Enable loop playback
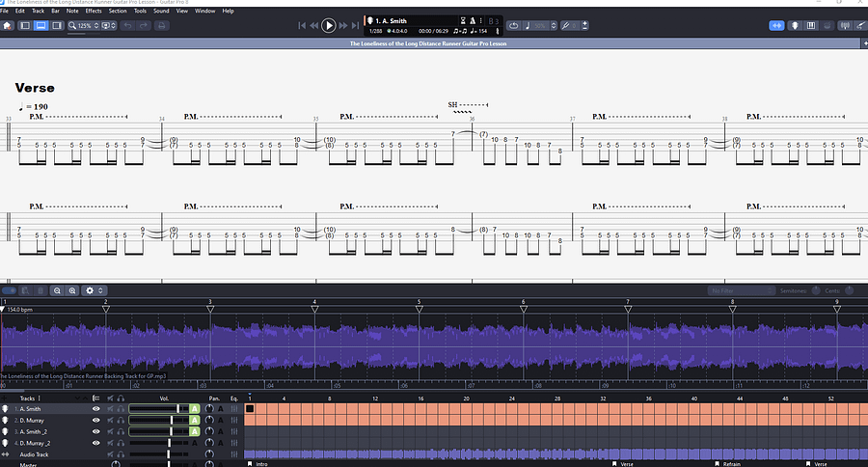The image size is (868, 467). 514,25
